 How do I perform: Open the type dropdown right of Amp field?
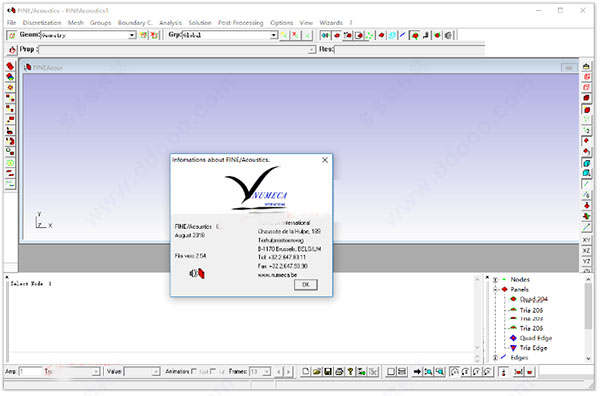pyautogui.click(x=96, y=372)
